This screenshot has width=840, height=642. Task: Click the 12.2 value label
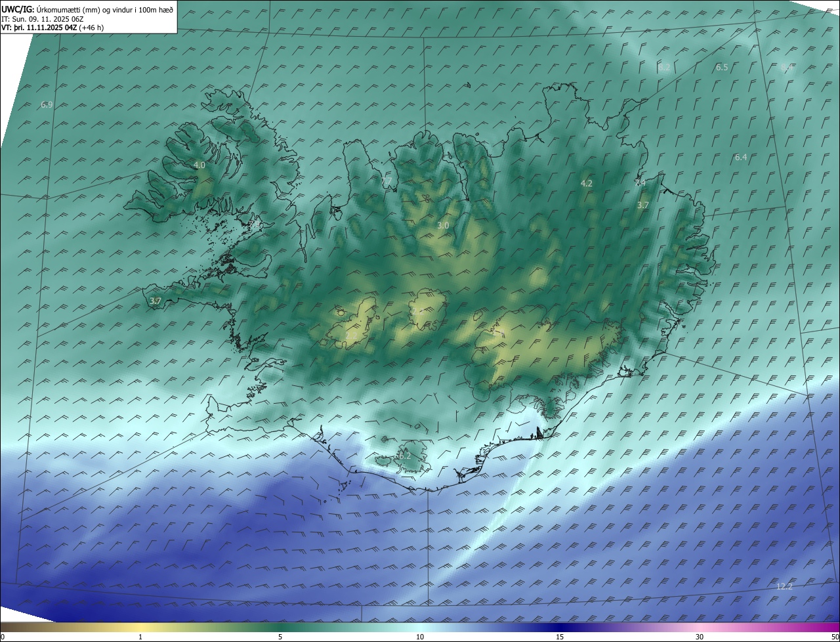(784, 586)
